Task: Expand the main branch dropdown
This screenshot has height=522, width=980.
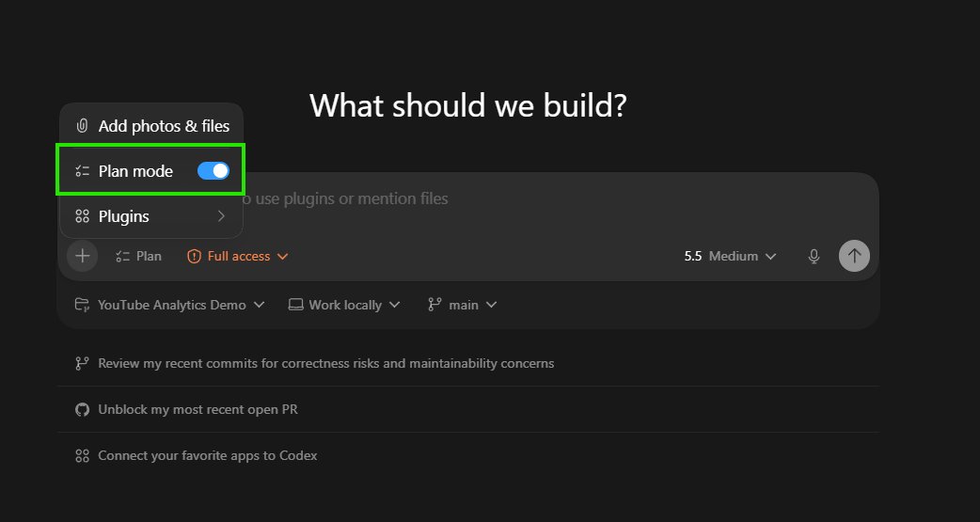Action: coord(463,305)
